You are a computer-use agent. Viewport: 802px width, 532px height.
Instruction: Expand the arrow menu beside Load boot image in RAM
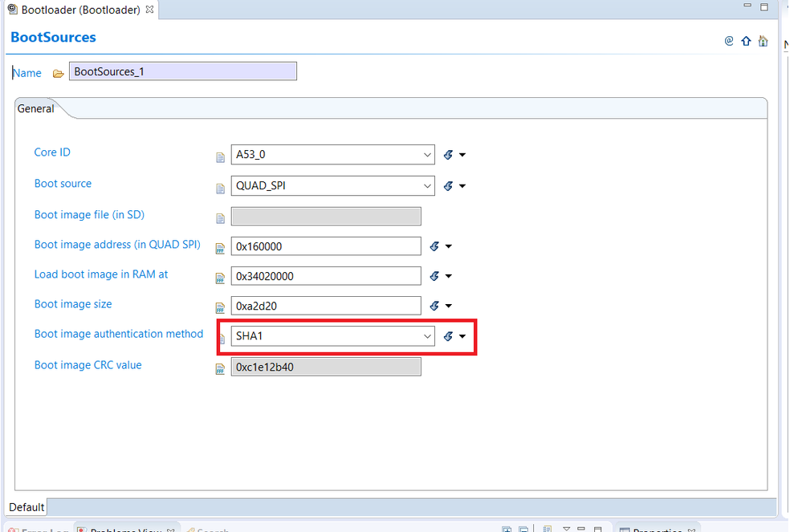(449, 276)
